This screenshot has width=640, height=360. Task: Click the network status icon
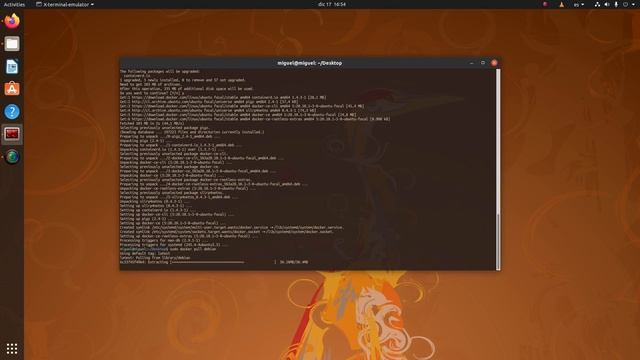point(597,4)
